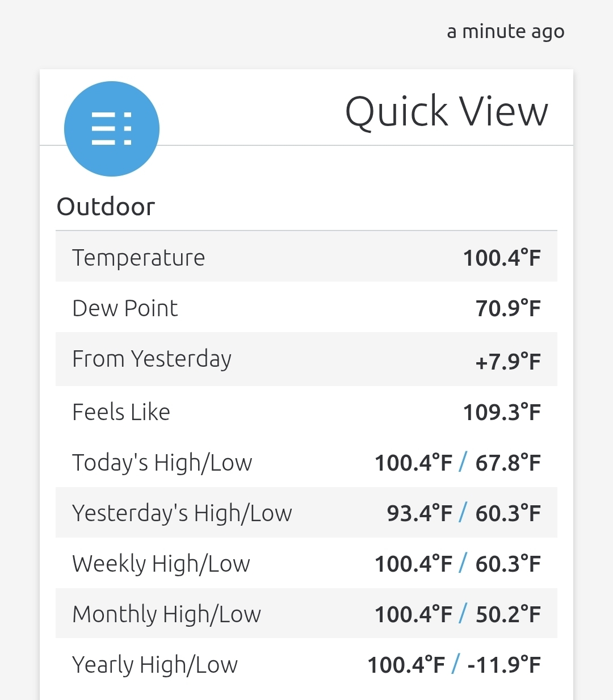The width and height of the screenshot is (613, 700).
Task: Tap the 100.4°F Temperature reading
Action: coord(502,258)
